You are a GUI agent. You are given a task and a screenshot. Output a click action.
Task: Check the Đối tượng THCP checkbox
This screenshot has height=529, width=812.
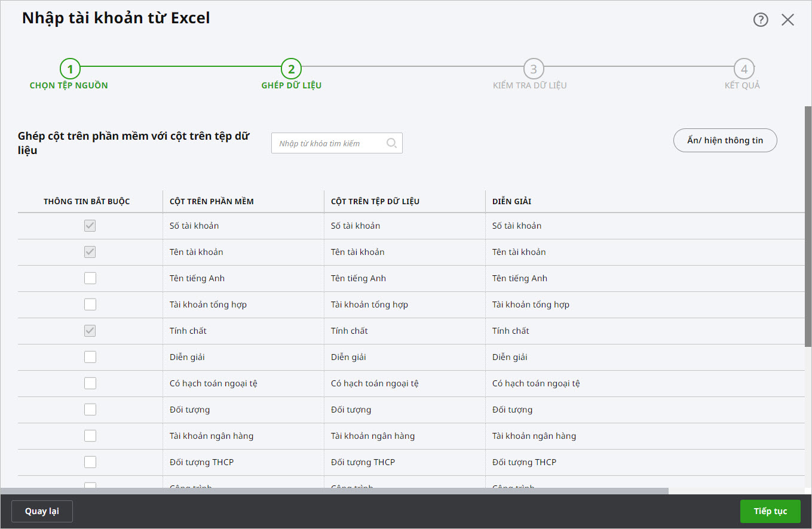90,462
